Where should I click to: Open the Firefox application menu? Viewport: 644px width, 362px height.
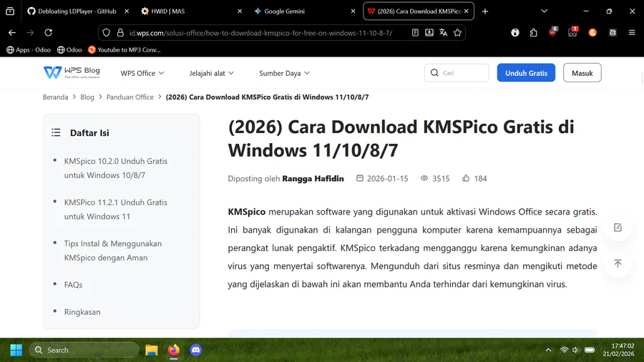click(x=632, y=32)
